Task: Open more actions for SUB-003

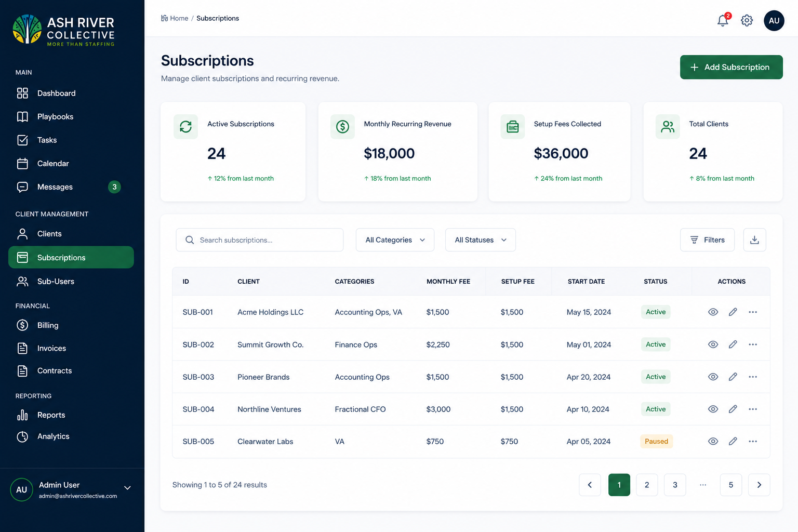Action: tap(753, 377)
